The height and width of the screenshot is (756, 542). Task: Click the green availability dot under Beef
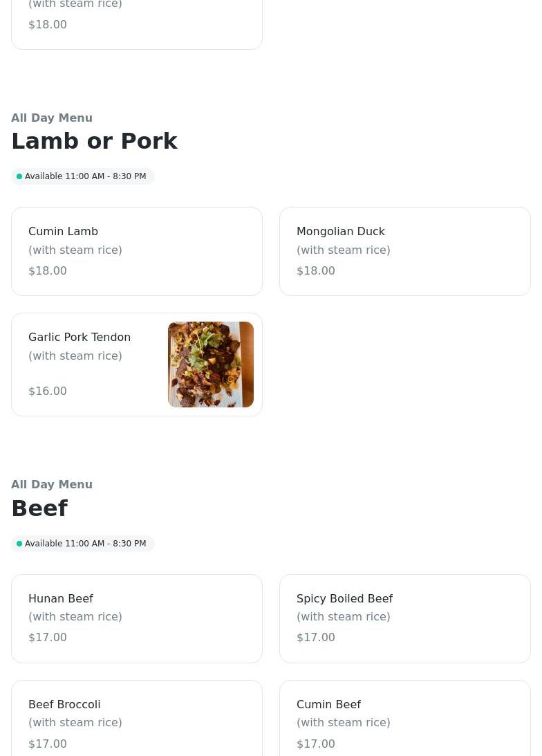point(19,544)
